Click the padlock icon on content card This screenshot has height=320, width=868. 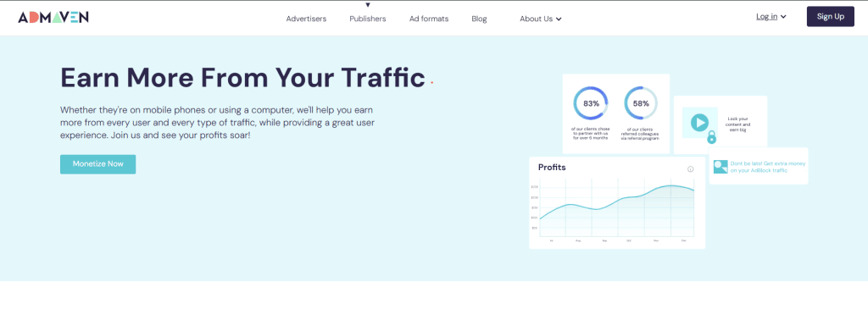pos(712,138)
